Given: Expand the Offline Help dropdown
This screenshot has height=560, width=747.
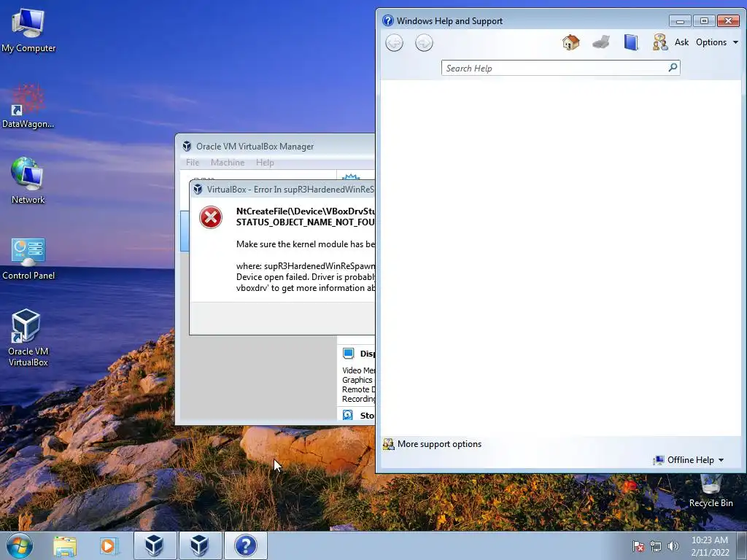Looking at the screenshot, I should [689, 460].
